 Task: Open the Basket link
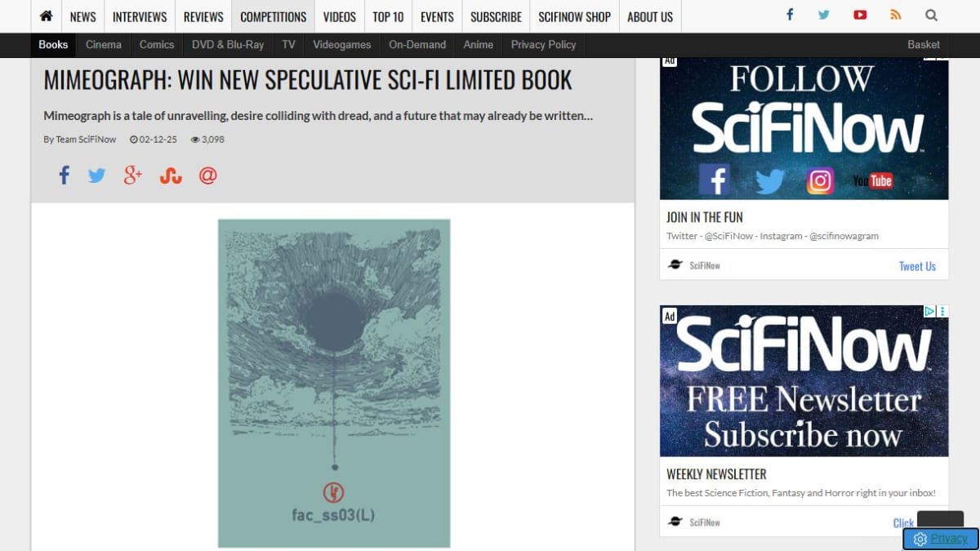click(x=924, y=45)
